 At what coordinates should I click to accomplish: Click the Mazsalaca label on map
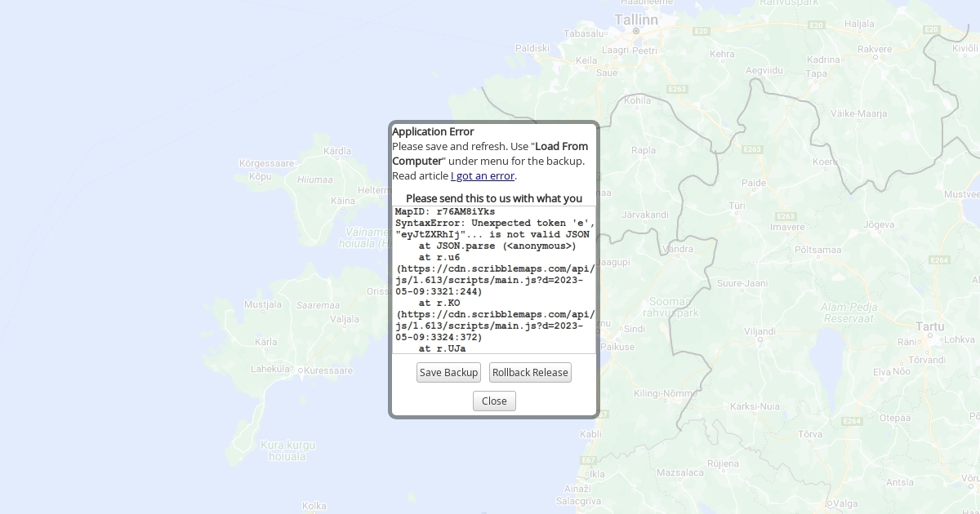[679, 472]
